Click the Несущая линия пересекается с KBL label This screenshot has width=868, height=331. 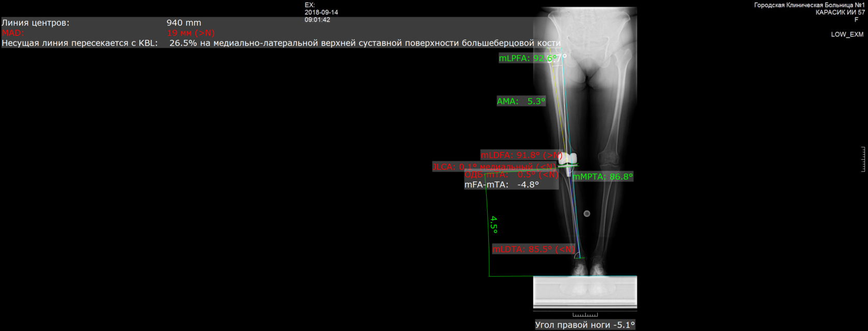[80, 43]
